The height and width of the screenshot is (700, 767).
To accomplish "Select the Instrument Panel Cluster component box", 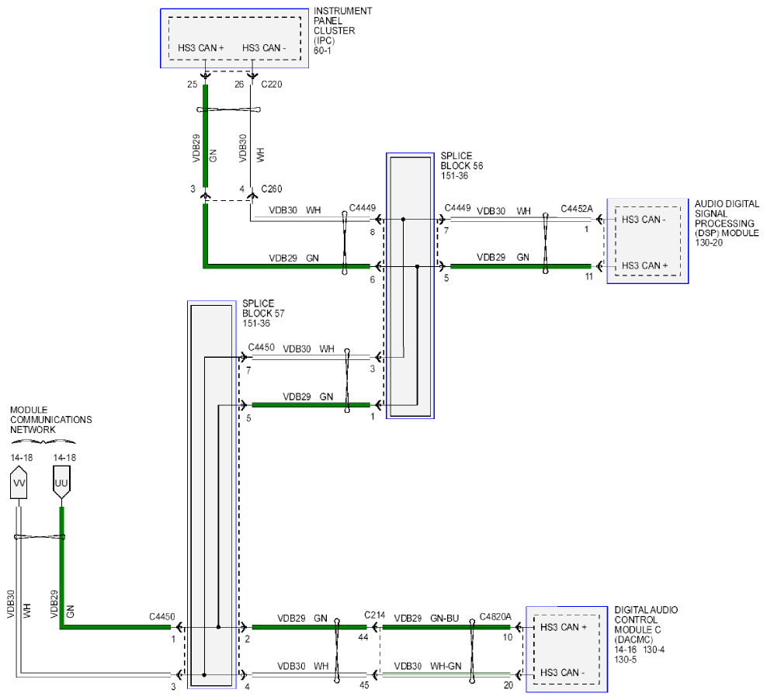I will (x=234, y=38).
